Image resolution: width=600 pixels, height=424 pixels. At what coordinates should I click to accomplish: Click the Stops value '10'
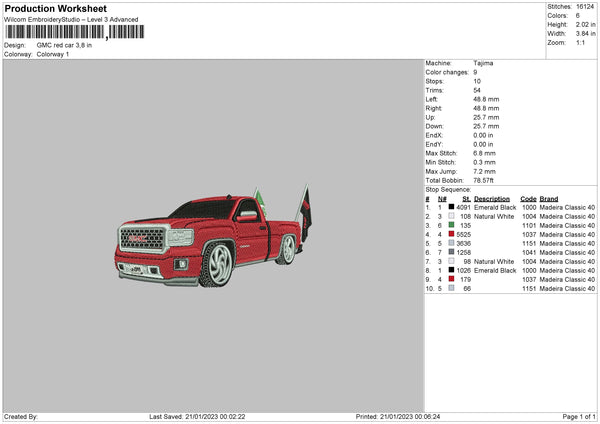477,81
